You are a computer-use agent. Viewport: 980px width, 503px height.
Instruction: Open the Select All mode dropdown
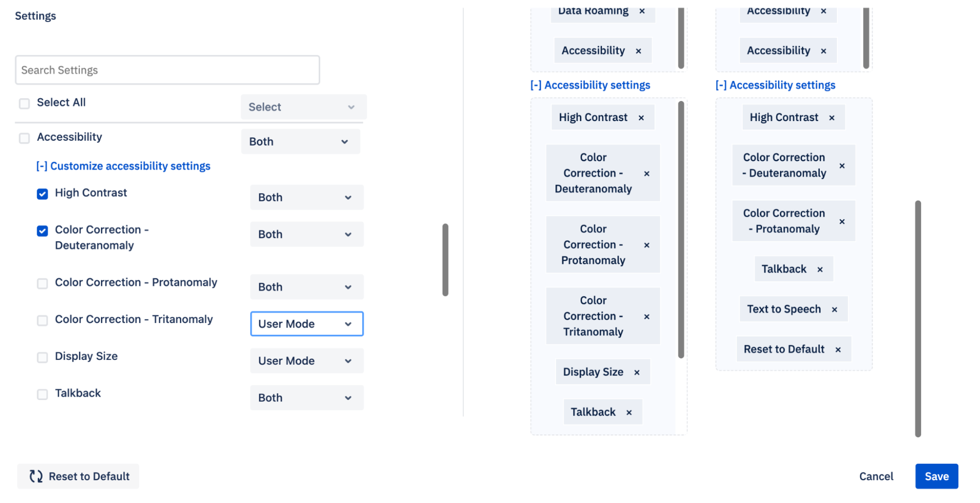(303, 107)
